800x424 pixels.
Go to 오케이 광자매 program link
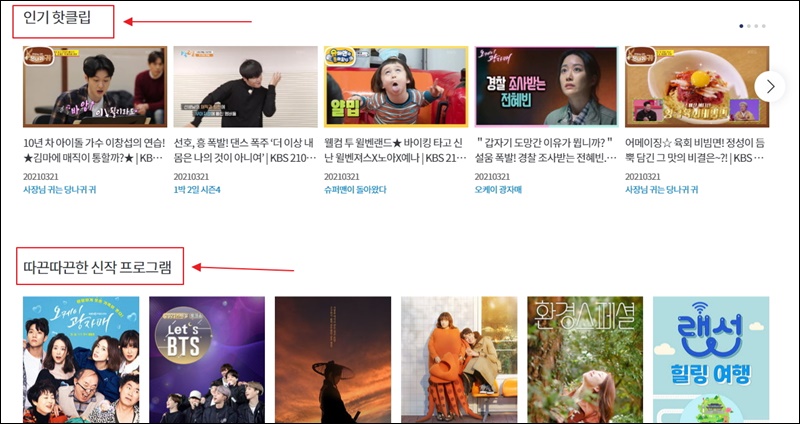point(498,190)
